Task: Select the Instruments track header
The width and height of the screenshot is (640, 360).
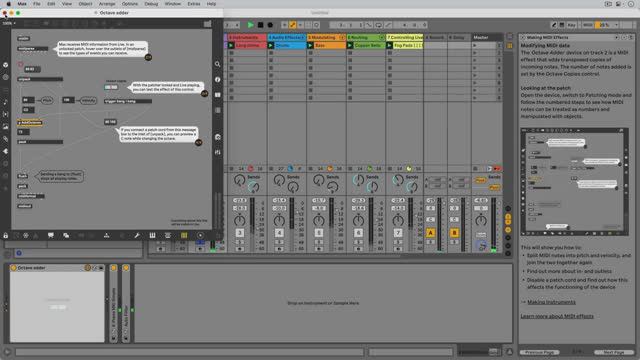Action: point(246,38)
